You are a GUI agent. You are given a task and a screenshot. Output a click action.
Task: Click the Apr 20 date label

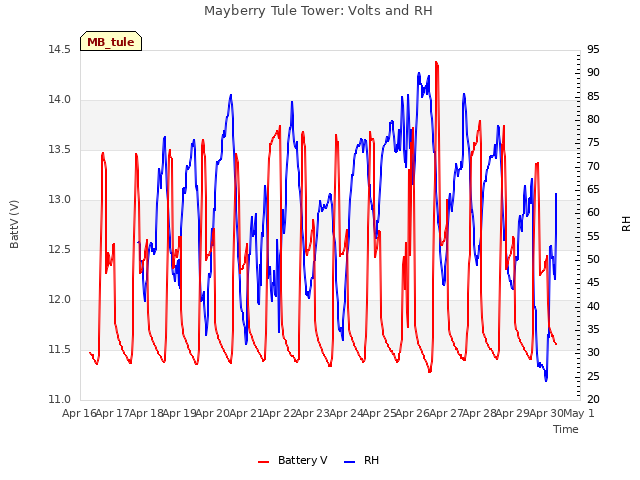tap(213, 414)
